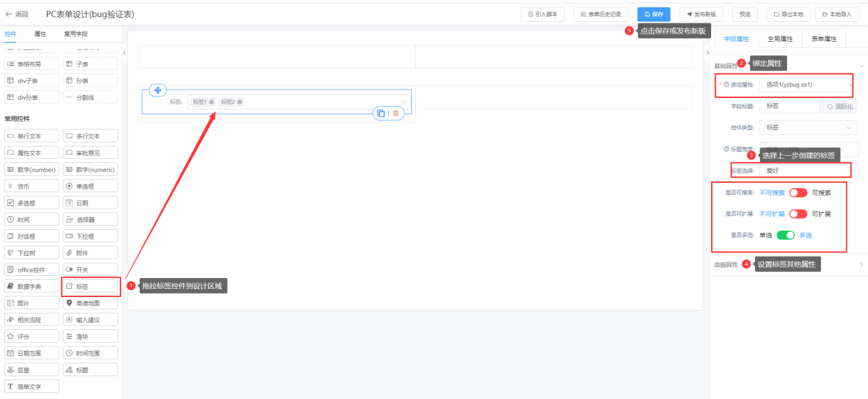The height and width of the screenshot is (399, 868).
Task: Choose the 高德地图 map control
Action: coord(90,303)
